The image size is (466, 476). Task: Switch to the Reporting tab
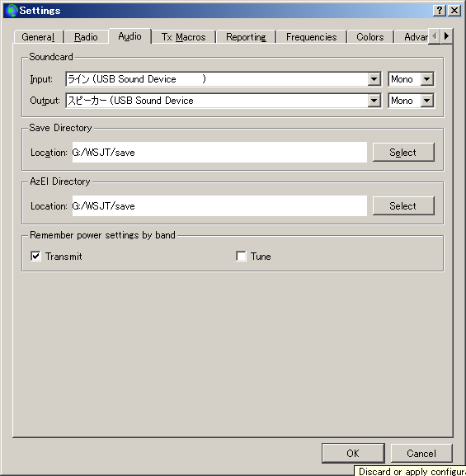click(x=246, y=37)
